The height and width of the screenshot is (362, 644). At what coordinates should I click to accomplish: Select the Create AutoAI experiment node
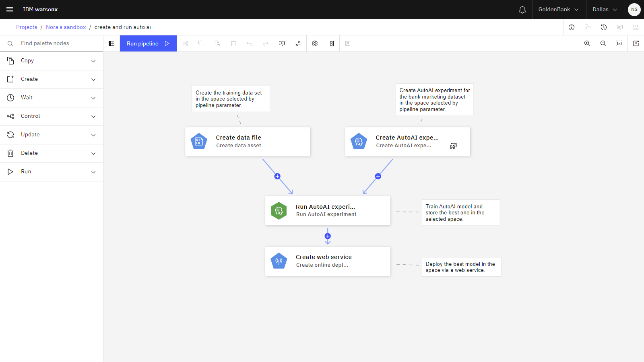(x=407, y=142)
